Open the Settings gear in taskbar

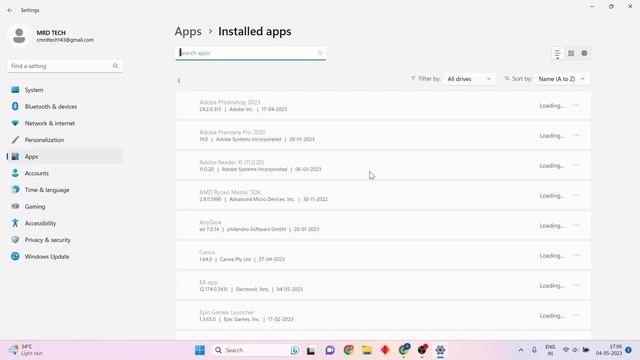440,350
